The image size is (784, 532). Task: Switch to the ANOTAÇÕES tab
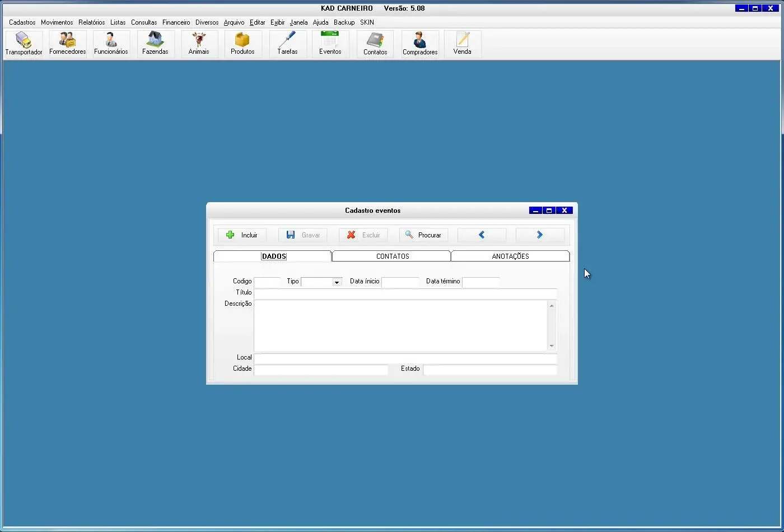pos(510,256)
